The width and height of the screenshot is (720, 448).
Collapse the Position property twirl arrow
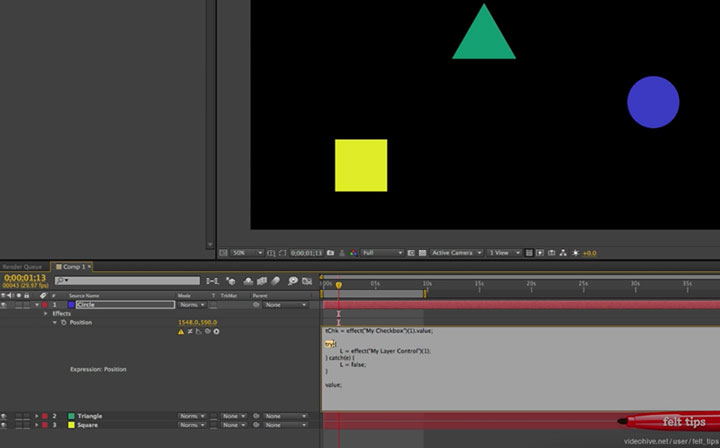(55, 323)
